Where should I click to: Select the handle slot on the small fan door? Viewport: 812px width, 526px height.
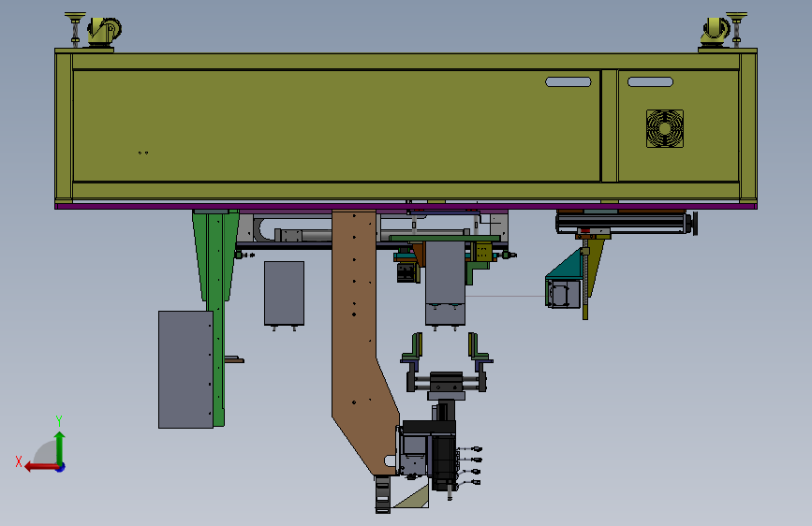650,81
